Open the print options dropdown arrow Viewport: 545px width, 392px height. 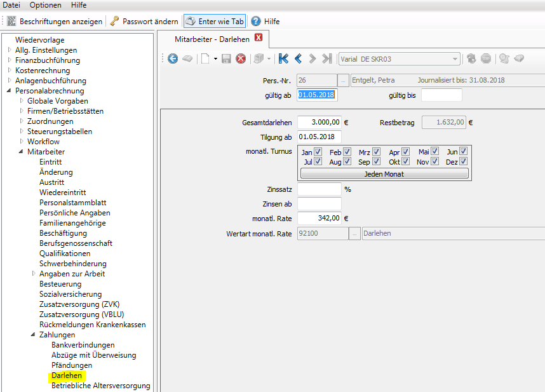pyautogui.click(x=269, y=58)
